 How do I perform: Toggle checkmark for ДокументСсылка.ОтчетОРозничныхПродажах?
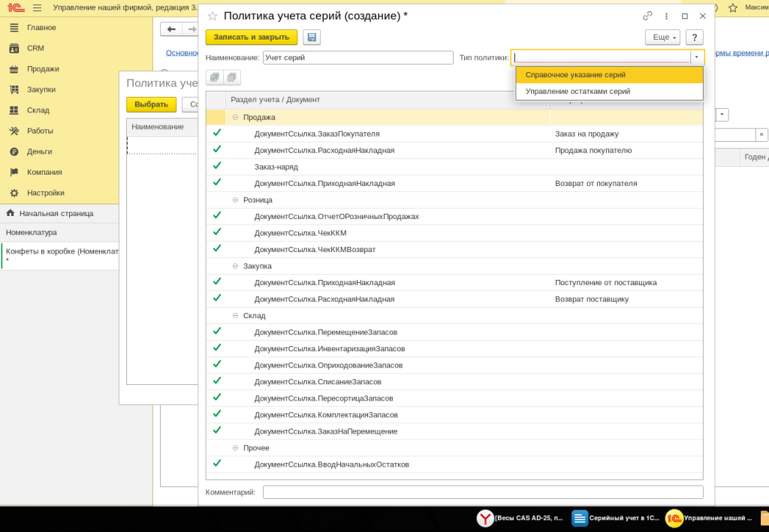[x=217, y=215]
